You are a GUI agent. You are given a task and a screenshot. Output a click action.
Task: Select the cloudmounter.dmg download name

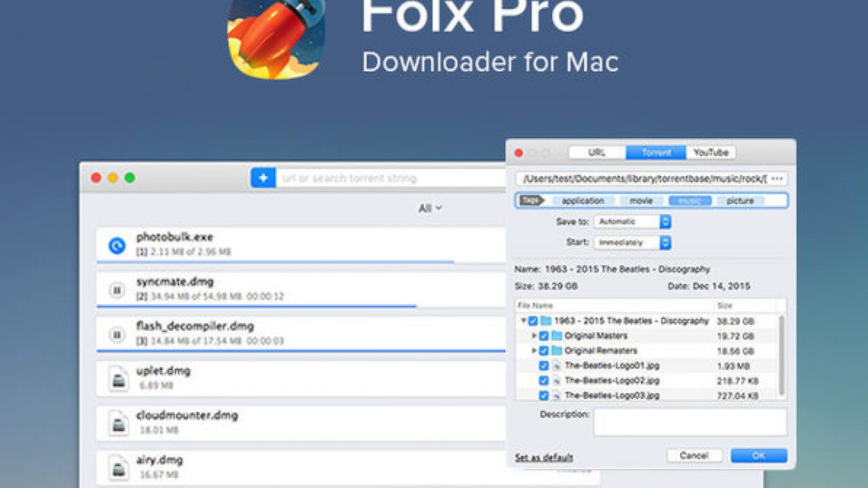coord(187,415)
